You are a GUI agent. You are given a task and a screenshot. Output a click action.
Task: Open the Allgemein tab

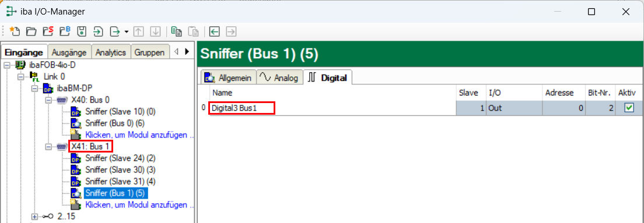[228, 77]
